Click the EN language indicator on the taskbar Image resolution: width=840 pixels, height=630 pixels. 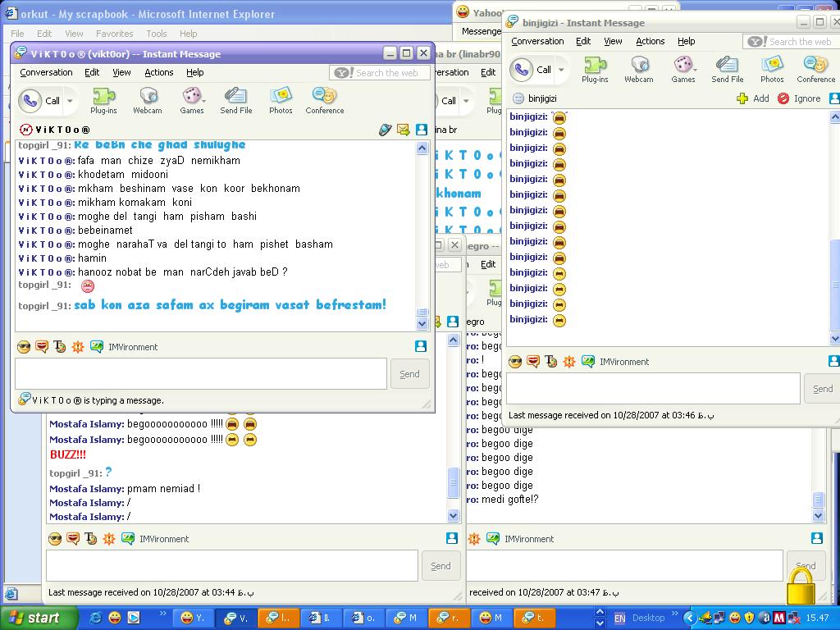click(619, 619)
